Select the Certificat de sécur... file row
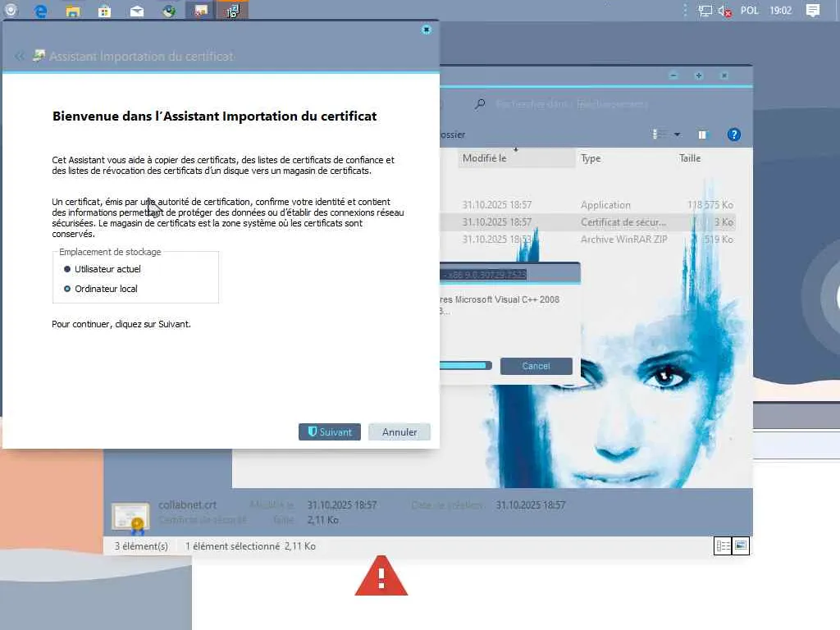 [588, 221]
